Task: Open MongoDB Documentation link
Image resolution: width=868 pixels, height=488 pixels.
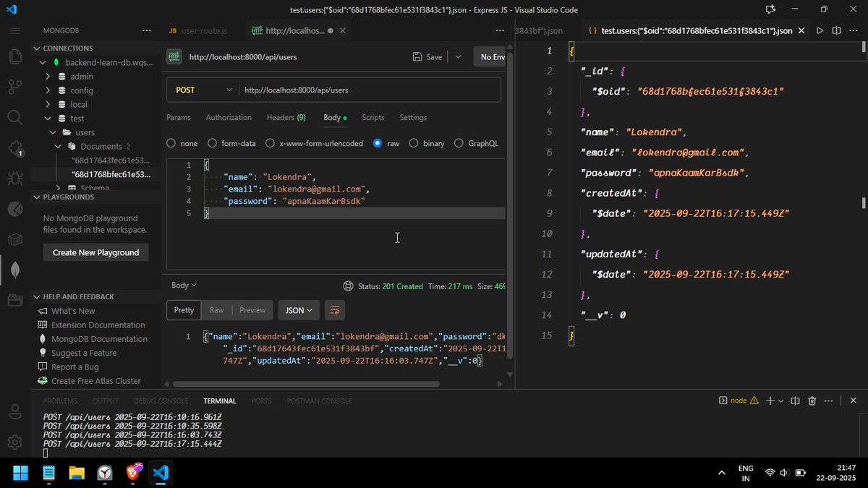Action: (x=99, y=339)
